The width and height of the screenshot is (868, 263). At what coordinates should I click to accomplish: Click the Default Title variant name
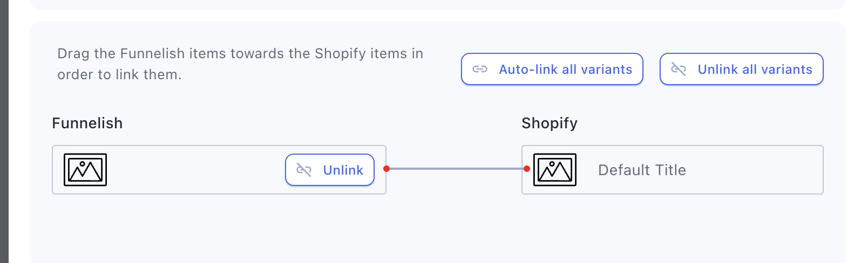click(x=642, y=170)
